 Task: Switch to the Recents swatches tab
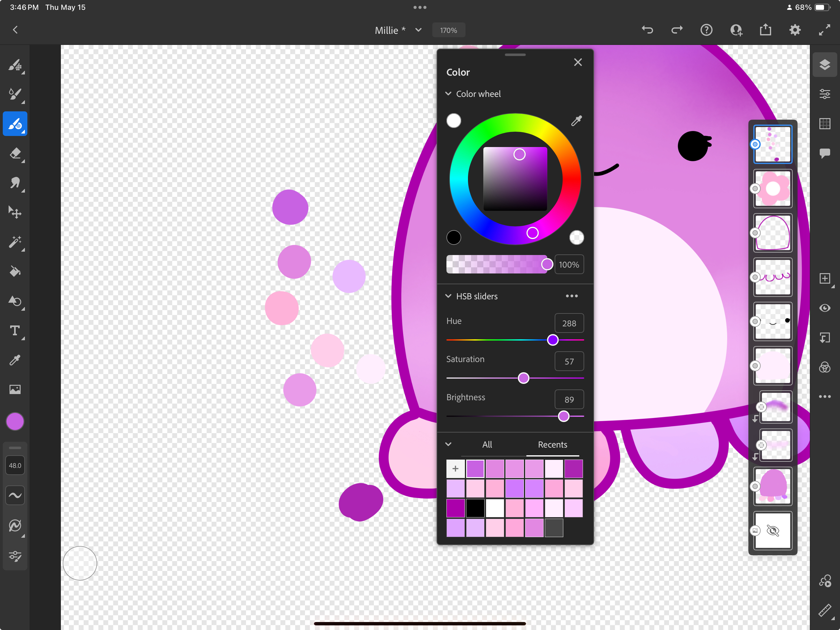(552, 445)
